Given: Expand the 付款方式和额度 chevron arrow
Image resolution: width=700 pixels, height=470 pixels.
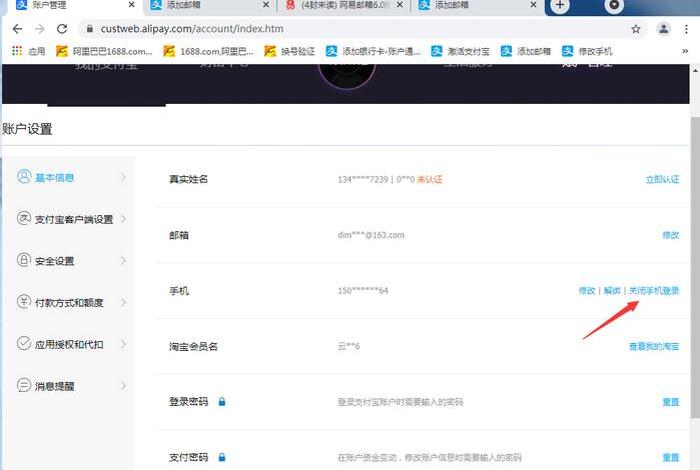Looking at the screenshot, I should 124,302.
